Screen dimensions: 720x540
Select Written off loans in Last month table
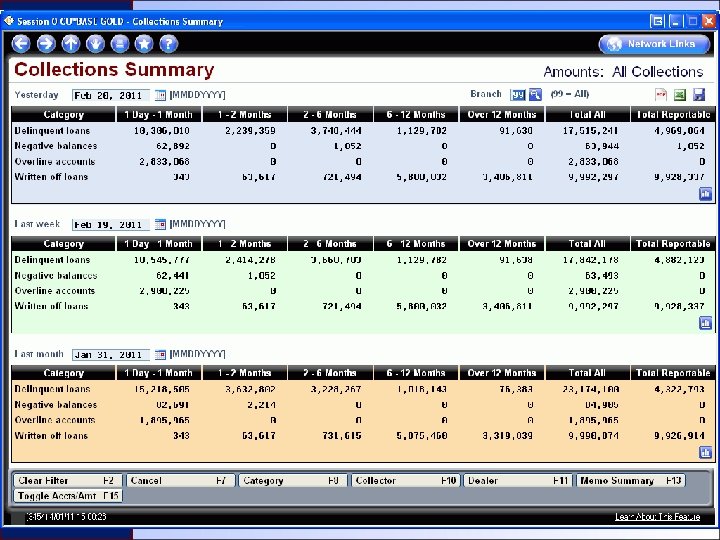click(51, 435)
